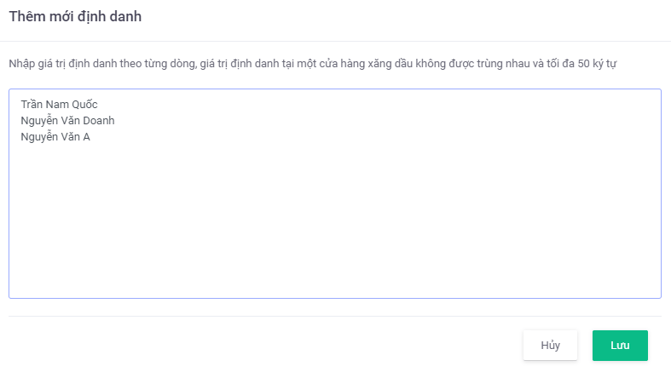Image resolution: width=671 pixels, height=372 pixels.
Task: Click the 50 ký tự text in the instructions
Action: [x=597, y=64]
